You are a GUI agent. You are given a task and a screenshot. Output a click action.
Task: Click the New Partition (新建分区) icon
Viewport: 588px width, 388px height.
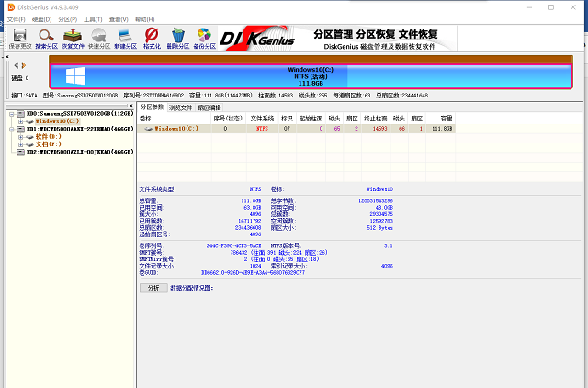(x=125, y=39)
